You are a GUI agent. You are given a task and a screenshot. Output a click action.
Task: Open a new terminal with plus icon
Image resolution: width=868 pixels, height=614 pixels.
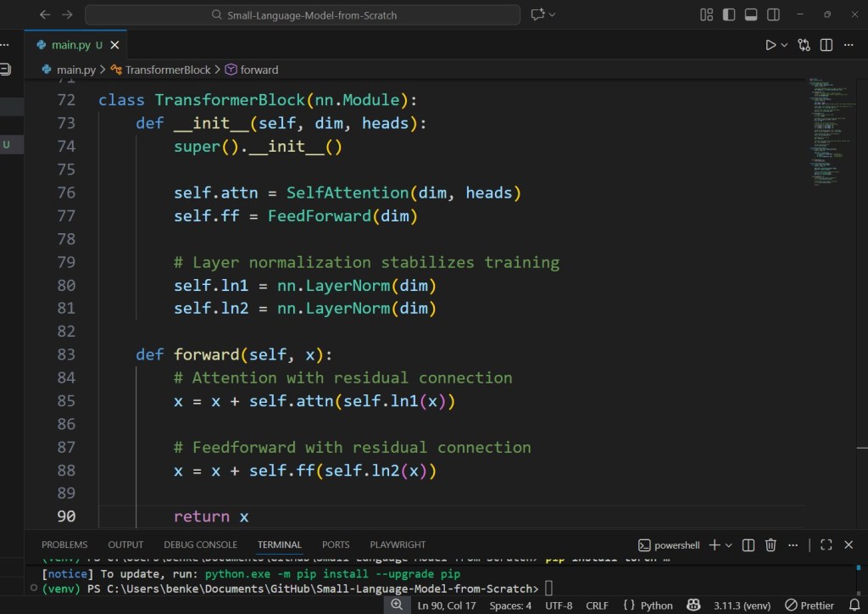(x=713, y=544)
